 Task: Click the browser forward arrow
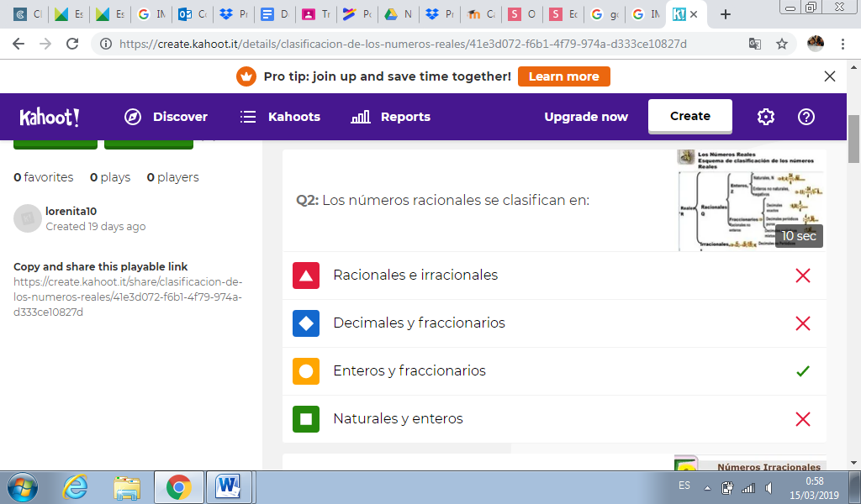[x=45, y=44]
